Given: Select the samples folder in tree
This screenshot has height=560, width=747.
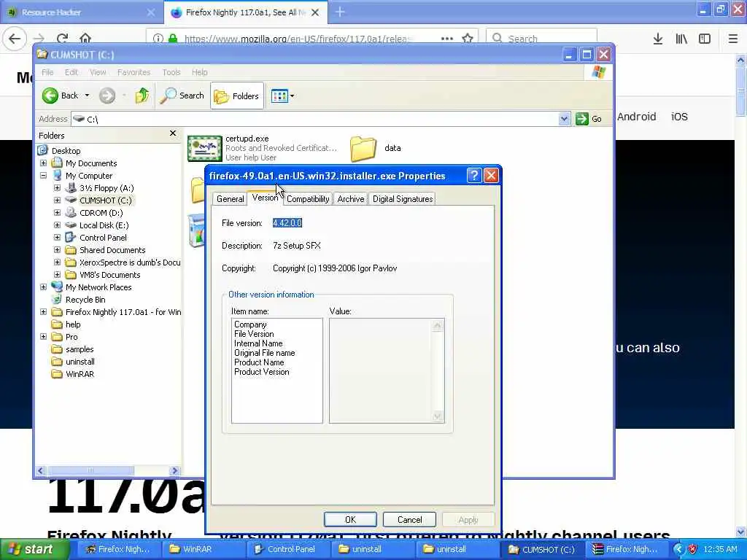Looking at the screenshot, I should click(x=80, y=349).
